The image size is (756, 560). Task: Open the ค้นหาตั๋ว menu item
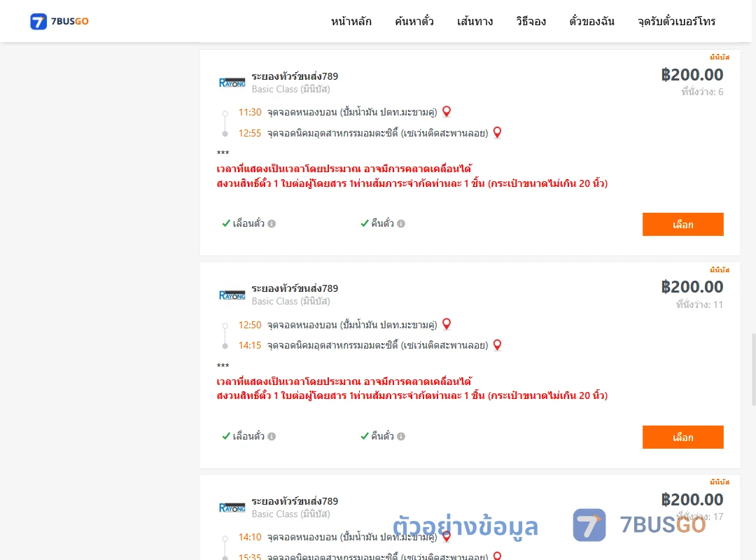pos(414,21)
